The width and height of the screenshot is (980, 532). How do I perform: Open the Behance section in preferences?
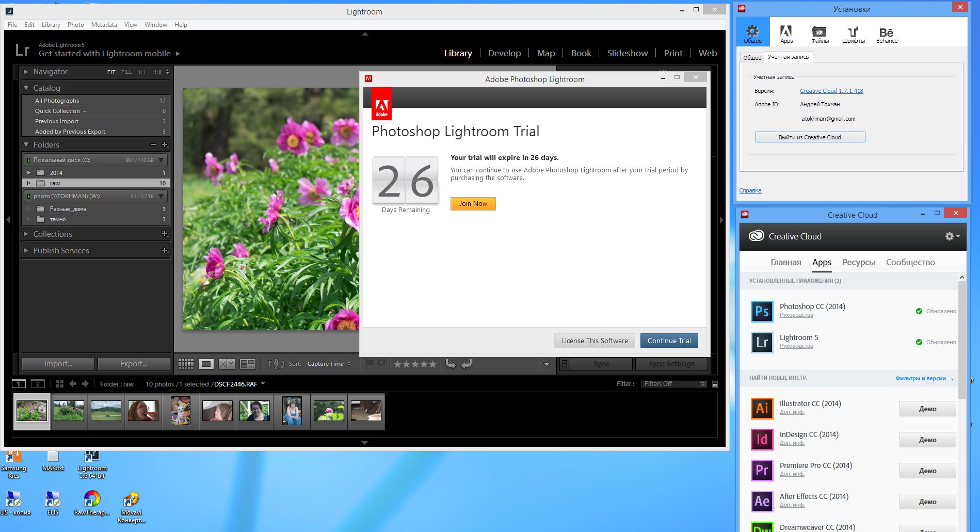pyautogui.click(x=887, y=34)
